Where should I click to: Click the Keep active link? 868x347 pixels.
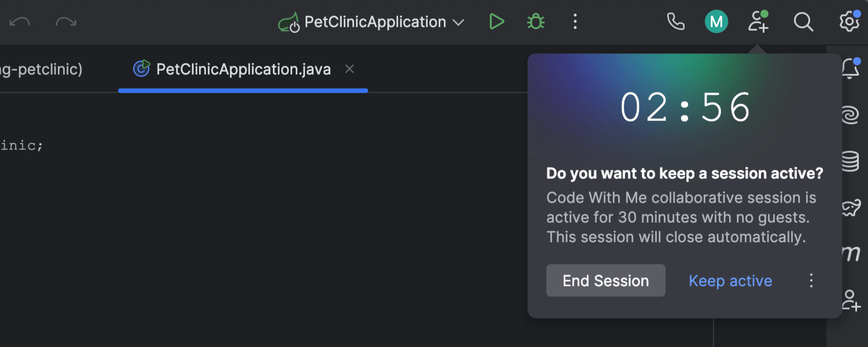tap(730, 281)
